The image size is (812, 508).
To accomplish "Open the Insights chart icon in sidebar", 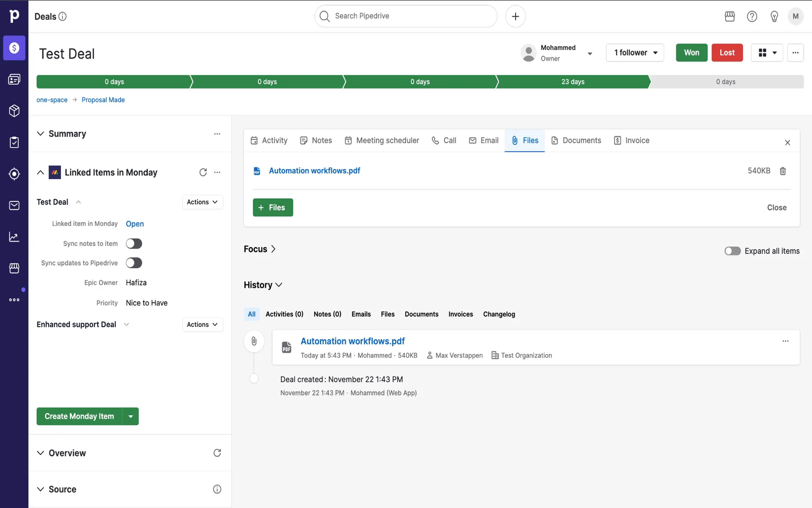I will coord(14,237).
